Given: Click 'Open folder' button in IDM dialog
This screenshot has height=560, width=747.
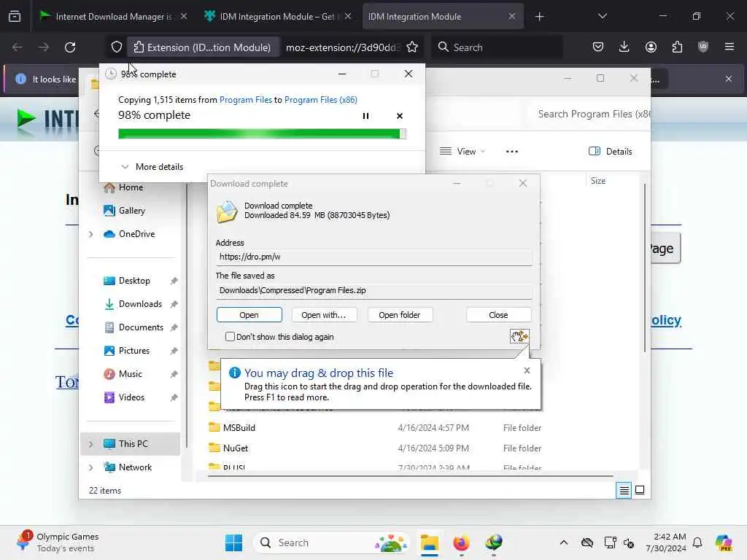Looking at the screenshot, I should tap(399, 315).
